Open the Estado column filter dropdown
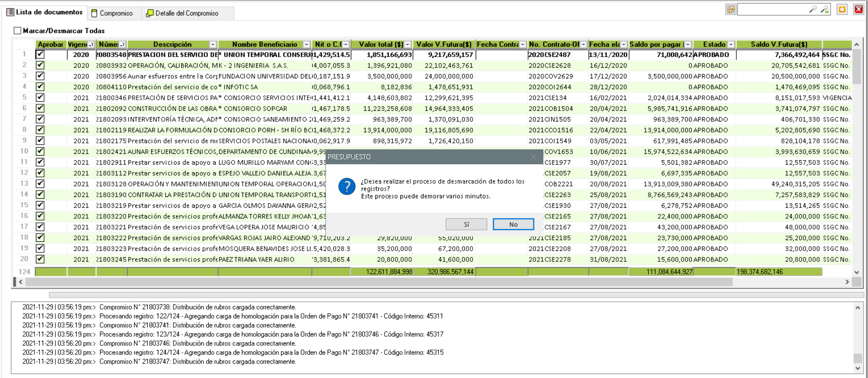The height and width of the screenshot is (378, 868). point(731,44)
